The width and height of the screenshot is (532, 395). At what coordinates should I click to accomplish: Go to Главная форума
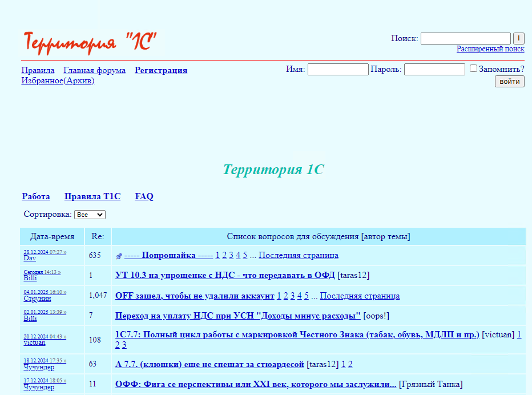tap(94, 70)
